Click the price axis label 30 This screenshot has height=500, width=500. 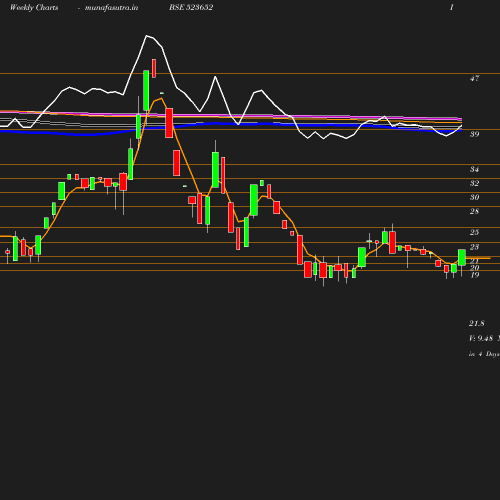tap(475, 197)
